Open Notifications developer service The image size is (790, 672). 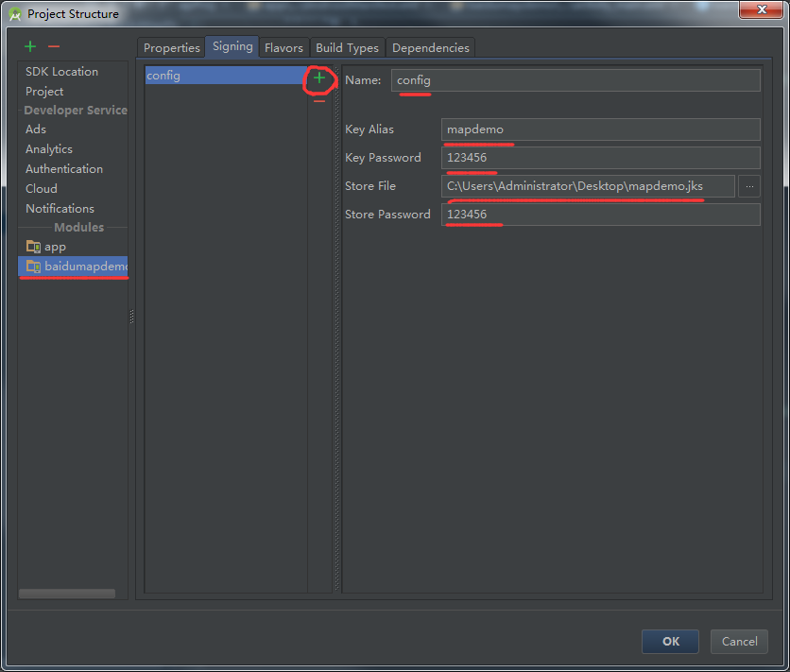[60, 209]
